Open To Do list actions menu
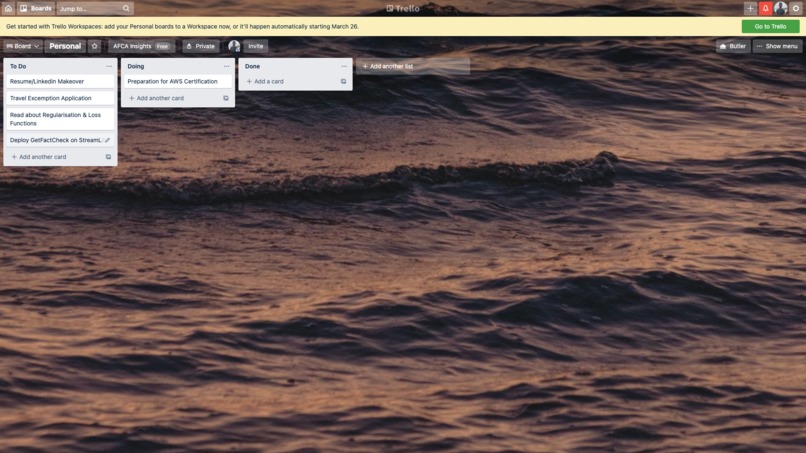The height and width of the screenshot is (453, 806). tap(109, 66)
